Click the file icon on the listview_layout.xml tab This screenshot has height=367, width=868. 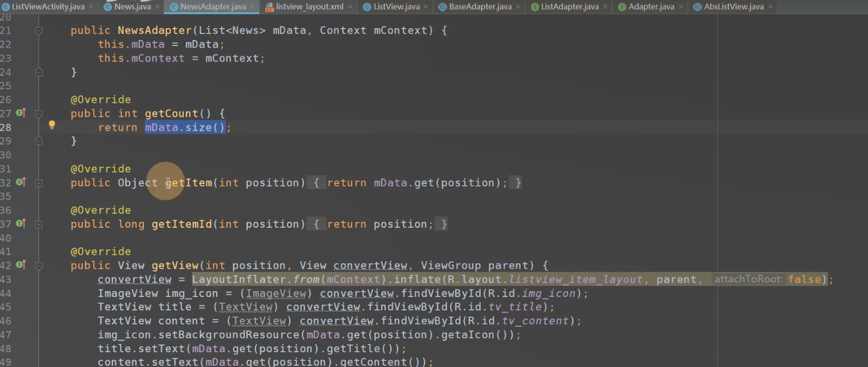click(269, 7)
